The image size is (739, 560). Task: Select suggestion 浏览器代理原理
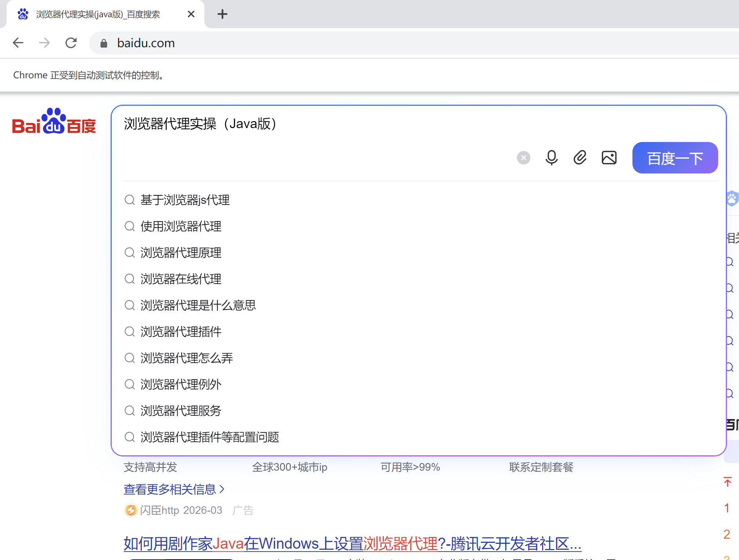pyautogui.click(x=181, y=253)
